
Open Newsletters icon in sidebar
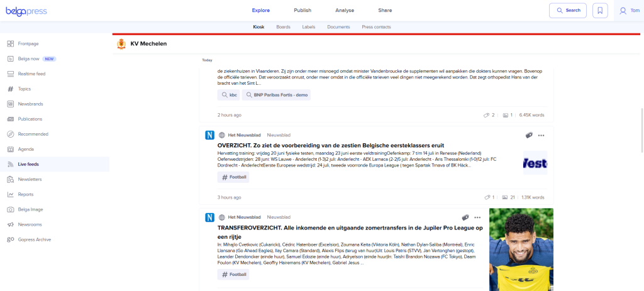(x=11, y=179)
